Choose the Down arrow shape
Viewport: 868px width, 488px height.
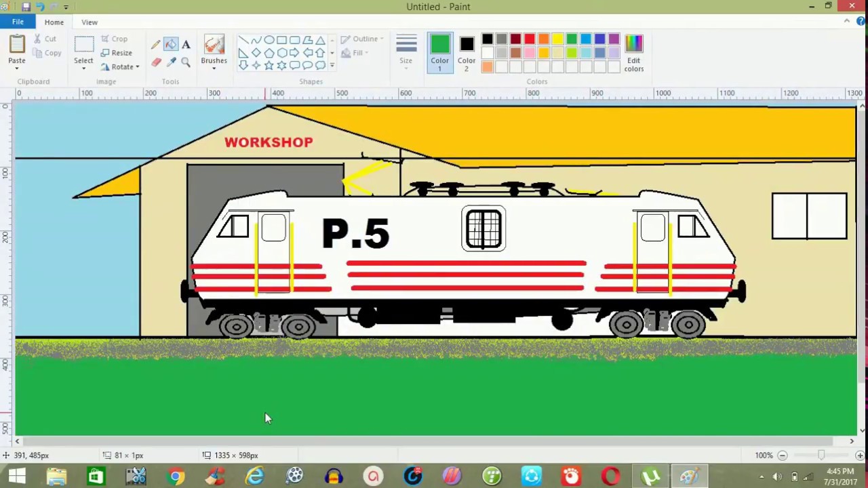[x=243, y=66]
